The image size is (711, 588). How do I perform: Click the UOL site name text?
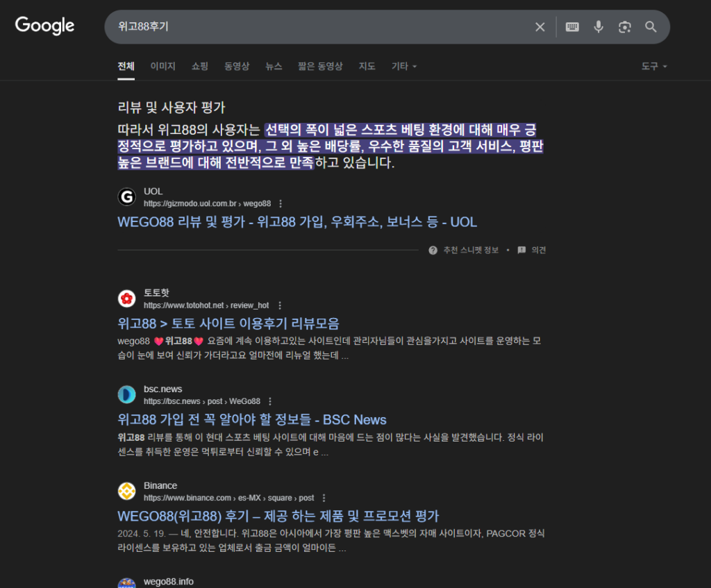pos(153,192)
